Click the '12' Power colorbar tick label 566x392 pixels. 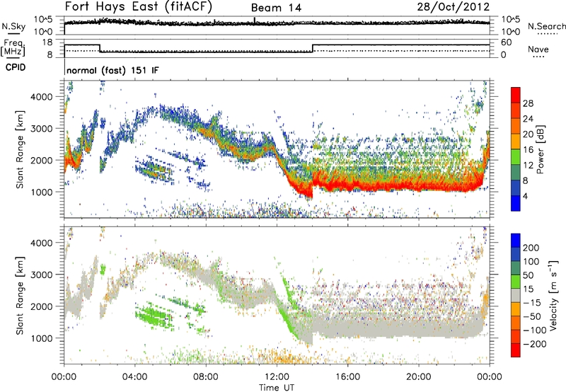[528, 166]
